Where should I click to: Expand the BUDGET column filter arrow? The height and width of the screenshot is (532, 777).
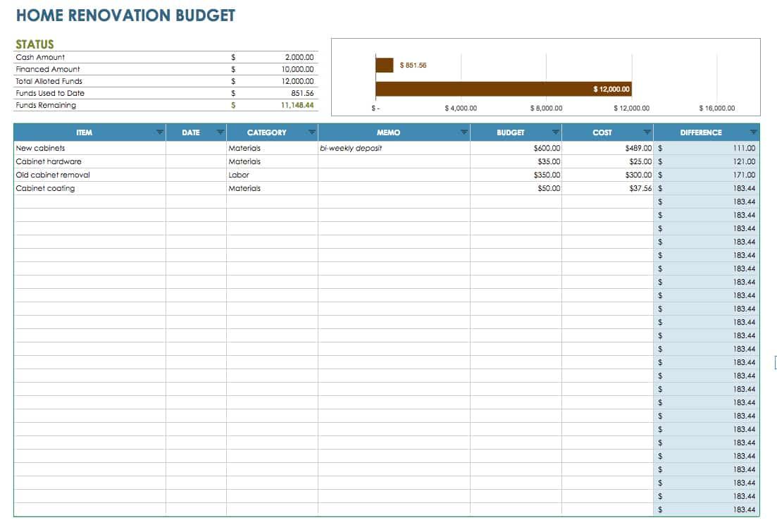[556, 132]
